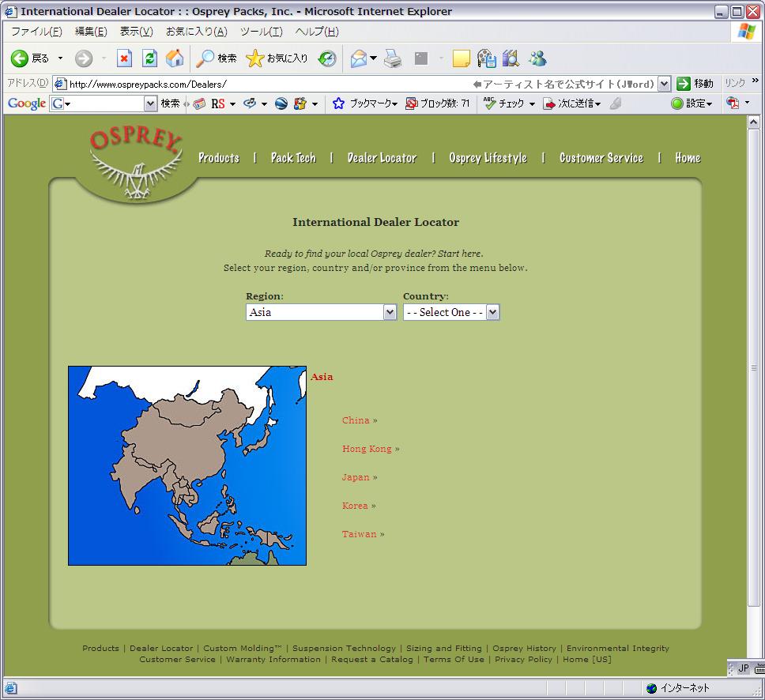Click the blue star Bookmarks (ブックマーク) button
765x700 pixels.
(338, 103)
